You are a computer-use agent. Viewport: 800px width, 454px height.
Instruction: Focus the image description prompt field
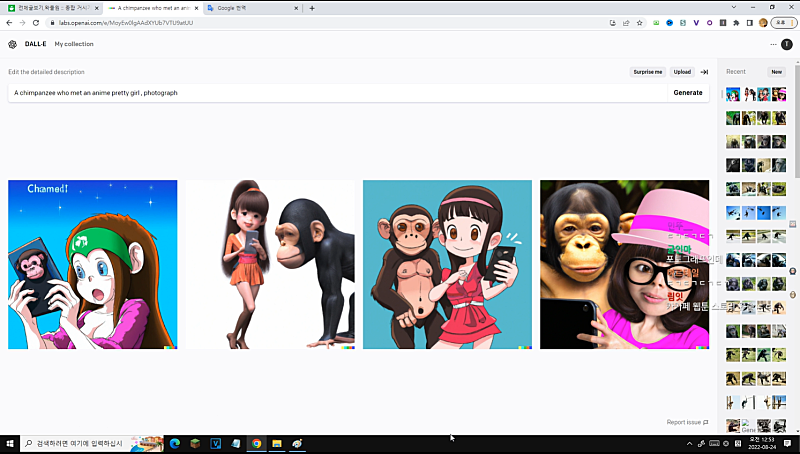click(335, 92)
